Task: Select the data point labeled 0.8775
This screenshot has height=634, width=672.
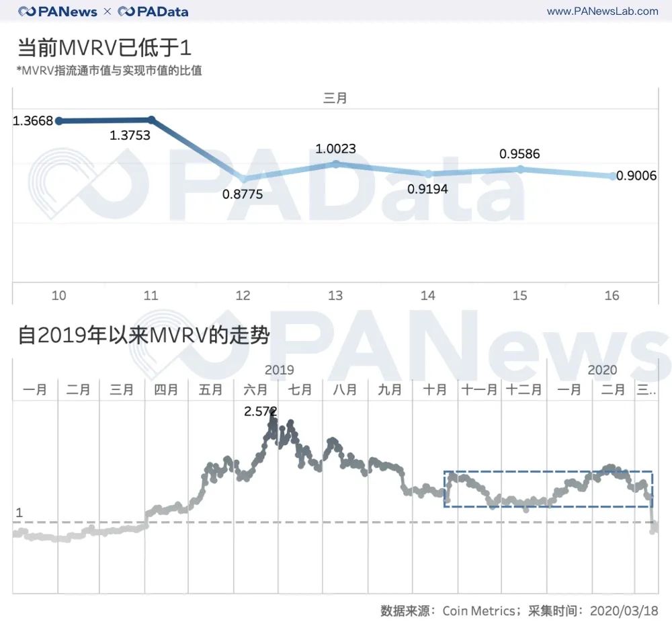Action: coord(243,180)
